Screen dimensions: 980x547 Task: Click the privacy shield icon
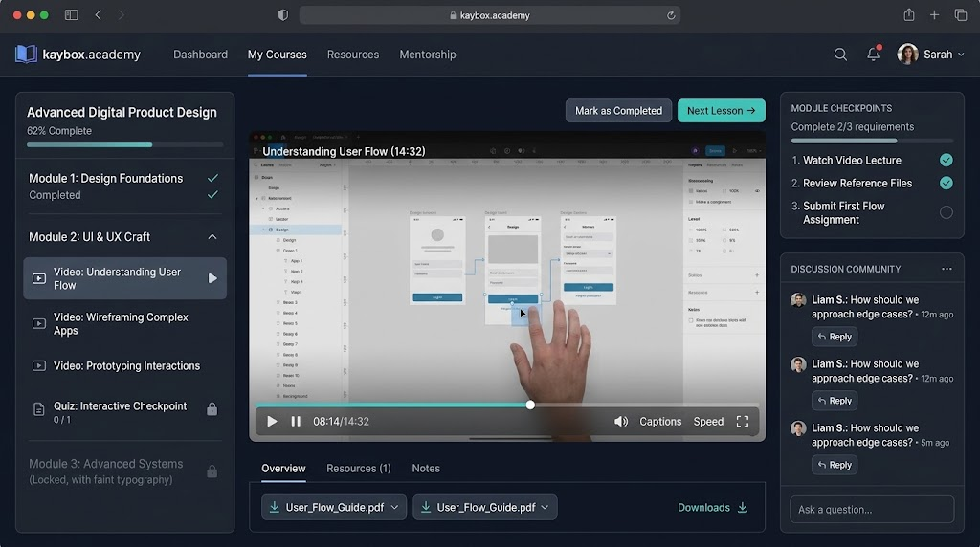click(283, 15)
